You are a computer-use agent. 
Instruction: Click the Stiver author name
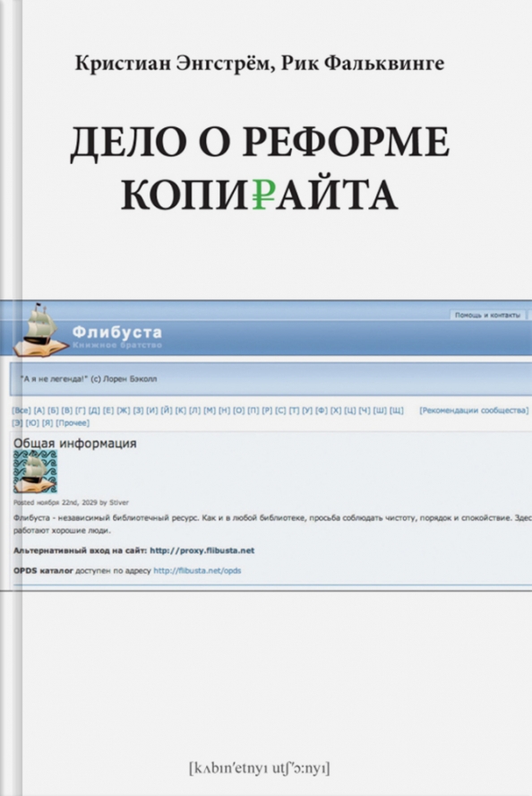pyautogui.click(x=119, y=503)
